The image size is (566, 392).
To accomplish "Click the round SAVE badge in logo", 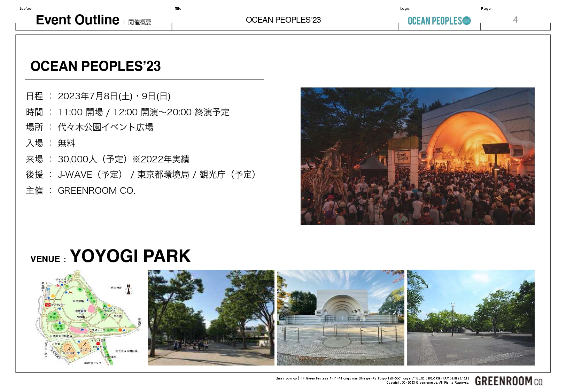I will [466, 21].
